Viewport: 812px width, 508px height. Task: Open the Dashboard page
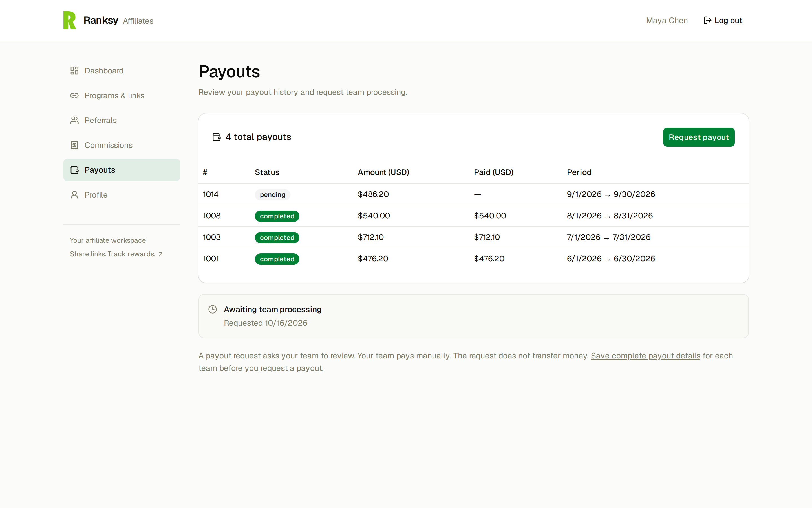[122, 71]
